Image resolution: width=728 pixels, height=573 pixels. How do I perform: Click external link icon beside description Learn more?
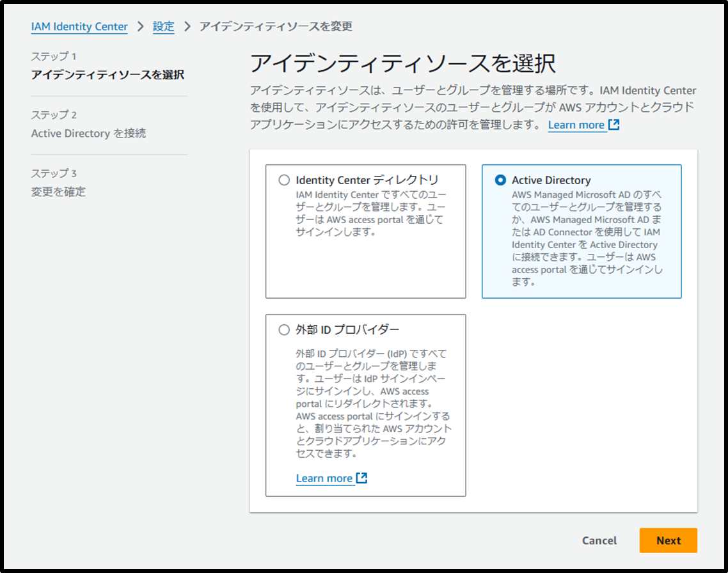click(x=613, y=124)
